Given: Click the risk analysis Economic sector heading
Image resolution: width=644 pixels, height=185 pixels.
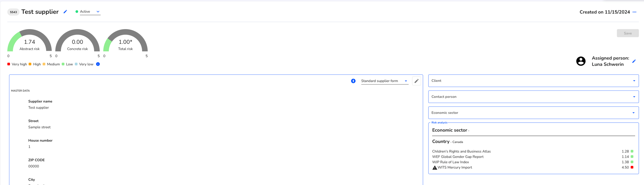Looking at the screenshot, I should tap(451, 130).
